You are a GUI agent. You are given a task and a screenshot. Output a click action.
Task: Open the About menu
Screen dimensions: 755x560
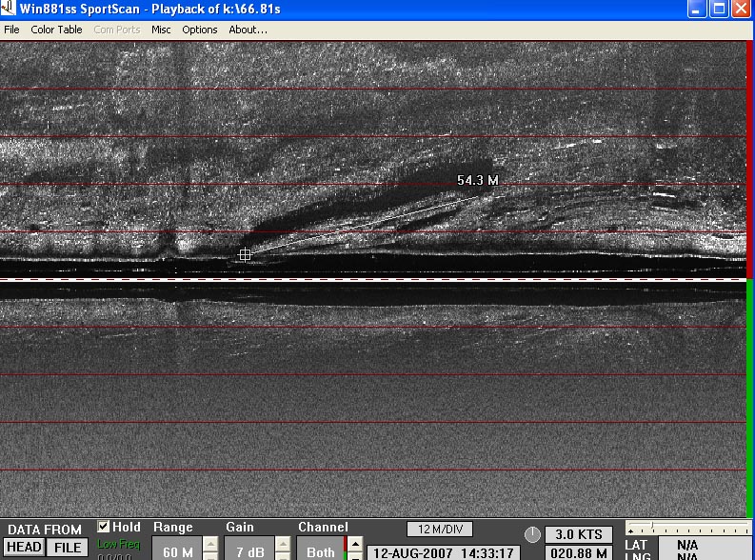pos(248,30)
